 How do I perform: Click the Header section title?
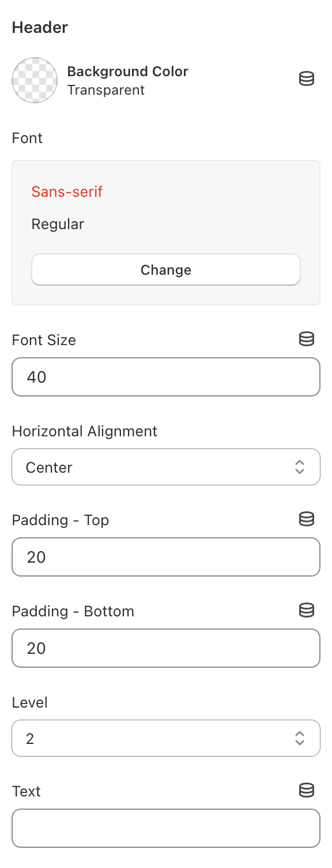(40, 27)
